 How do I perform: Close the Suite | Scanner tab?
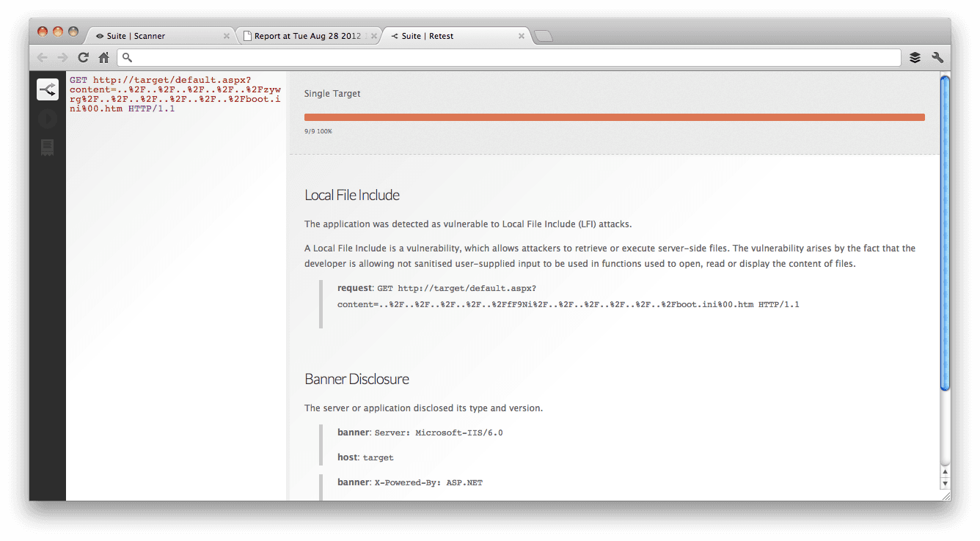point(227,36)
